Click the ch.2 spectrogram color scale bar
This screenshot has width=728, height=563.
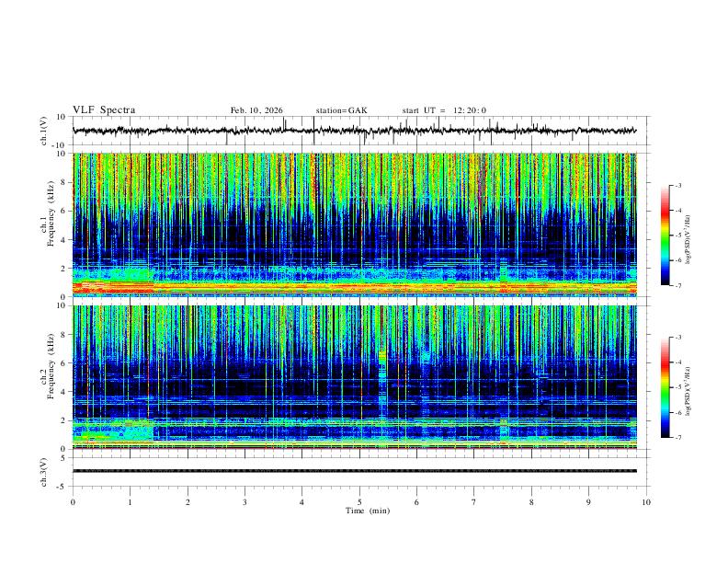coord(665,387)
